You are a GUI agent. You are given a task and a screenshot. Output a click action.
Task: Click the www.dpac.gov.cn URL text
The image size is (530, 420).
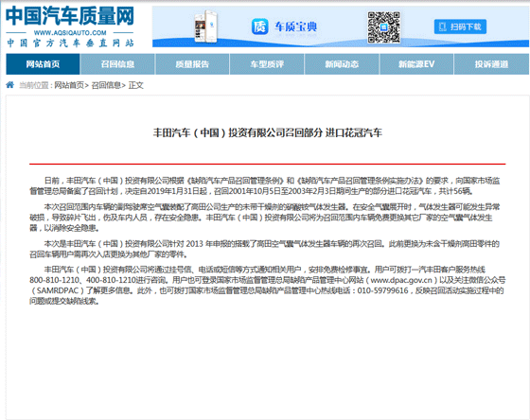click(x=401, y=280)
